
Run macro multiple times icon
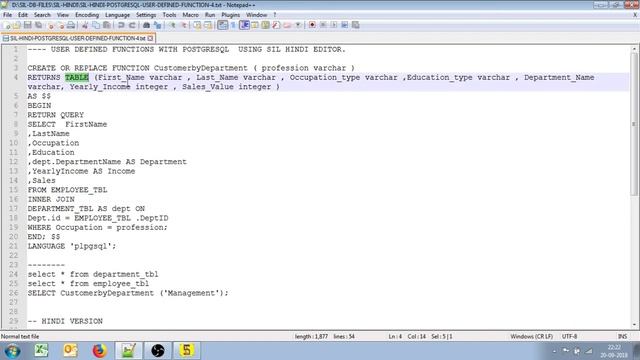tap(344, 25)
